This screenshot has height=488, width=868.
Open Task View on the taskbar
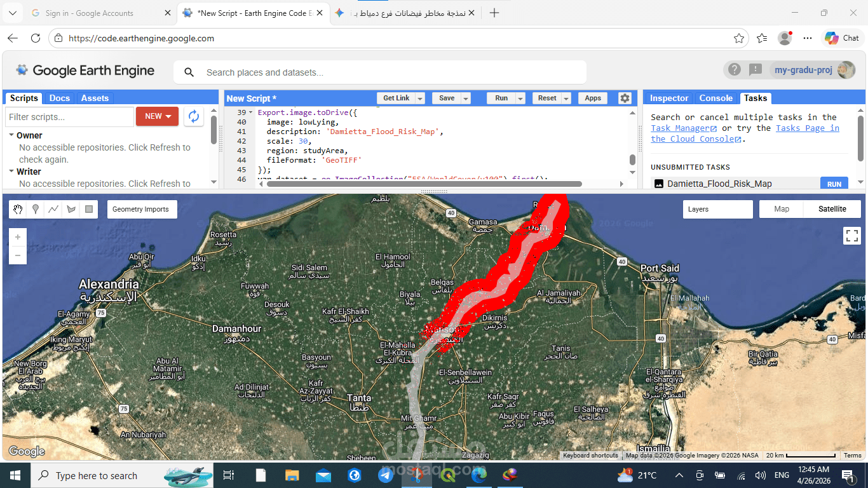click(x=229, y=475)
